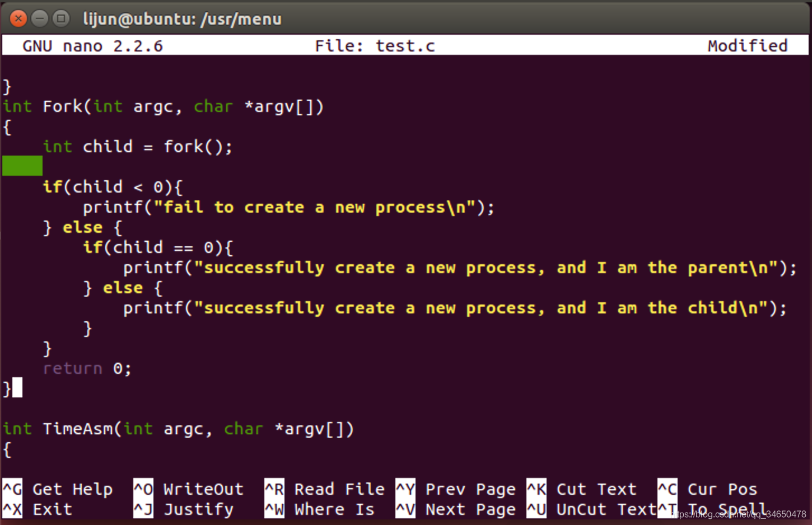Click the nested } else { line
The width and height of the screenshot is (812, 525).
point(123,288)
